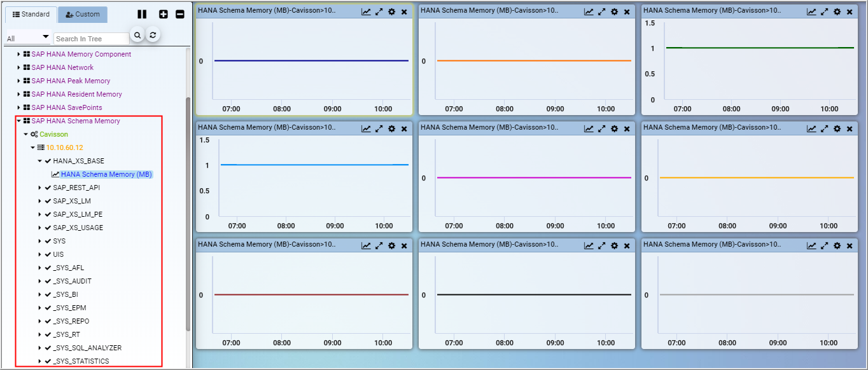Open settings gear on green line panel
868x370 pixels.
tap(837, 12)
